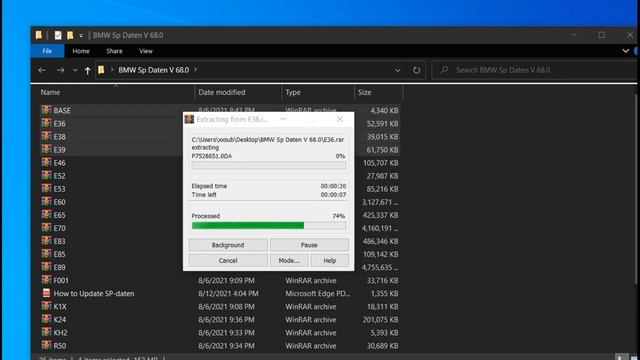The width and height of the screenshot is (640, 360).
Task: Go forward in Explorer navigation
Action: pos(60,70)
